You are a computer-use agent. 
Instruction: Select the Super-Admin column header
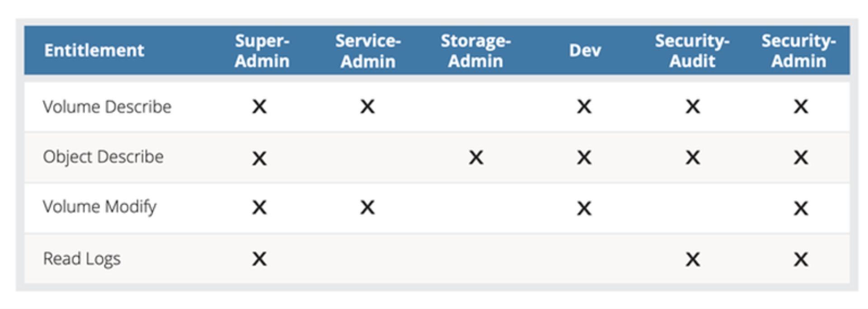pyautogui.click(x=262, y=51)
